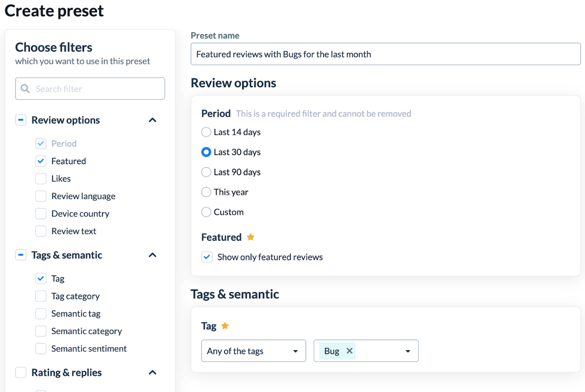Collapse the Rating & replies filter group
This screenshot has width=585, height=392.
pyautogui.click(x=152, y=373)
